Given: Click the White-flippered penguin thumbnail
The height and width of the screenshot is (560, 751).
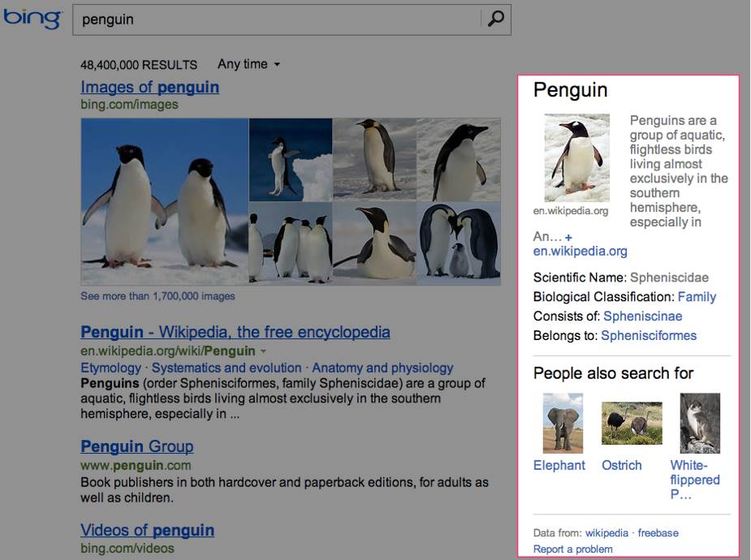Looking at the screenshot, I should click(699, 423).
